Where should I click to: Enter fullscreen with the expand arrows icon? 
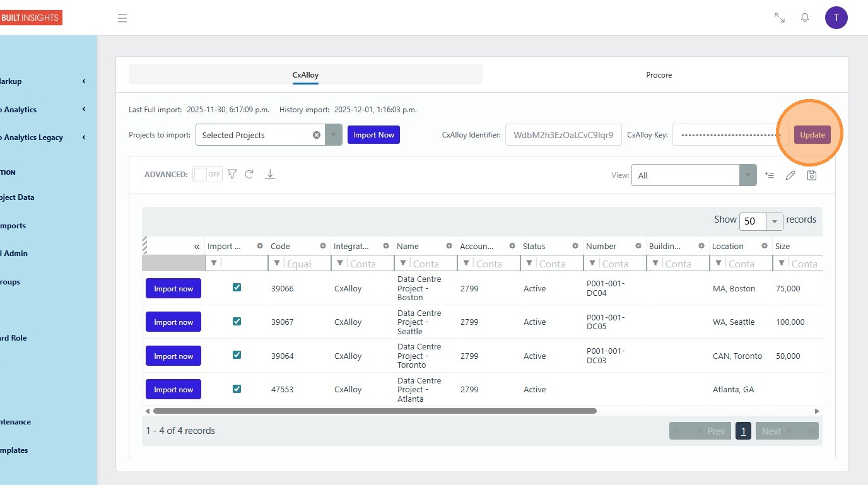780,18
